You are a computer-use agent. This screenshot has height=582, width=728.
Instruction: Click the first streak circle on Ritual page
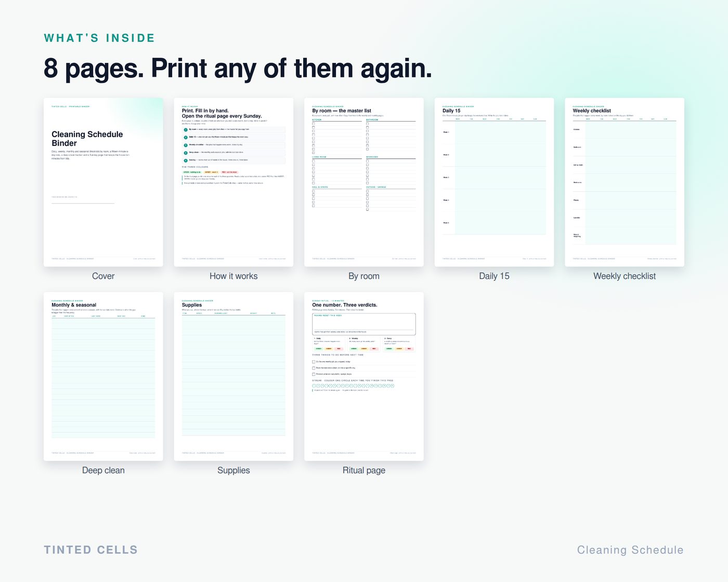[x=314, y=386]
